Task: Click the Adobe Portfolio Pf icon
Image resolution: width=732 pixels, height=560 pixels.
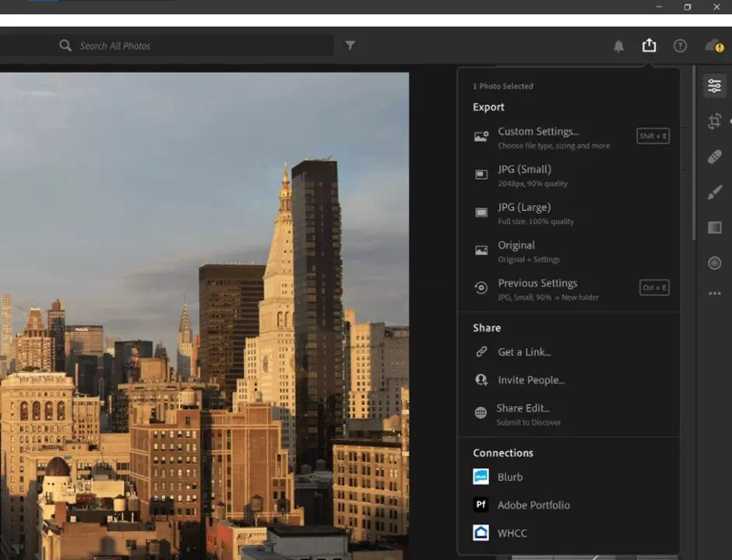Action: click(x=480, y=505)
